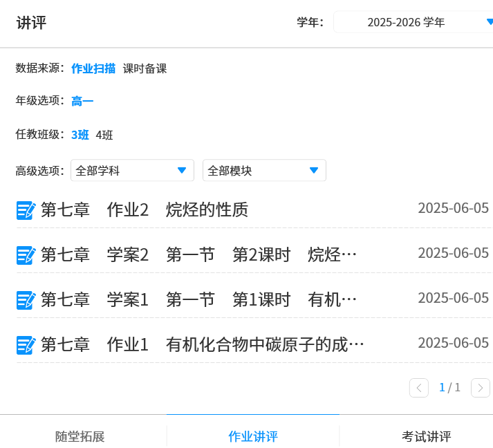Click the 学年 label
This screenshot has width=493, height=448.
tap(310, 22)
